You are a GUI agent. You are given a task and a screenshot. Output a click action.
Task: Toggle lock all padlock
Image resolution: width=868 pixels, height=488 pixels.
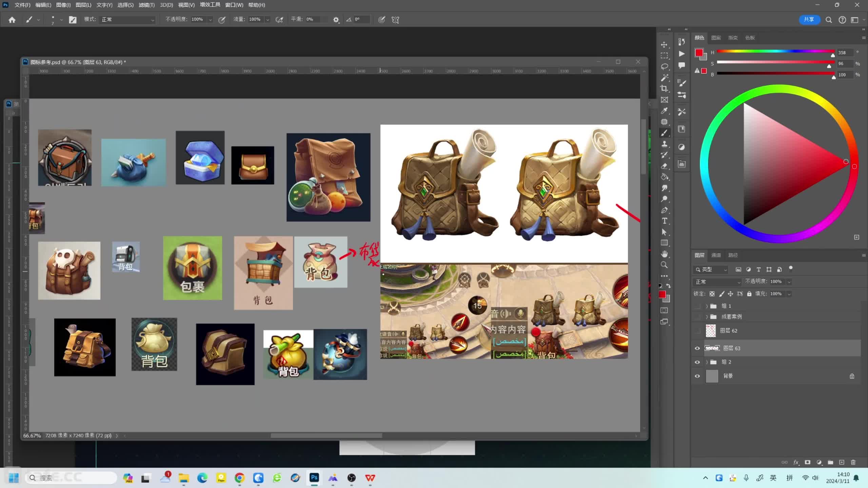coord(749,294)
